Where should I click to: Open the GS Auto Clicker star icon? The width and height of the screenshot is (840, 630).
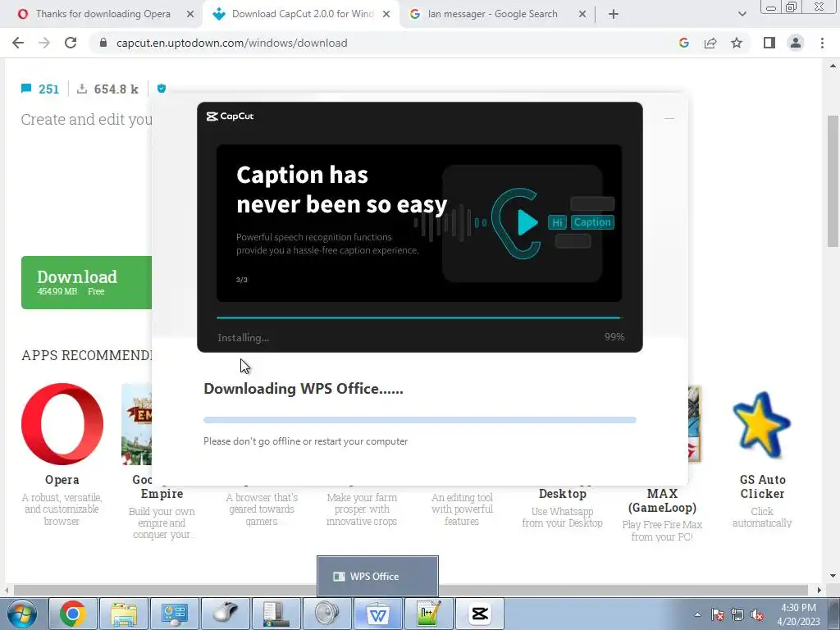point(761,426)
